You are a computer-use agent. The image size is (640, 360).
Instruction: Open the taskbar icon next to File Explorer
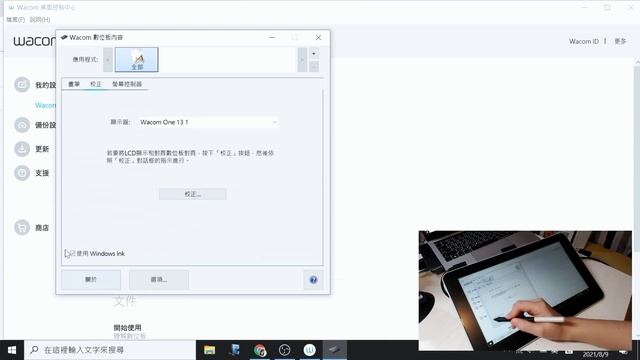tap(235, 350)
